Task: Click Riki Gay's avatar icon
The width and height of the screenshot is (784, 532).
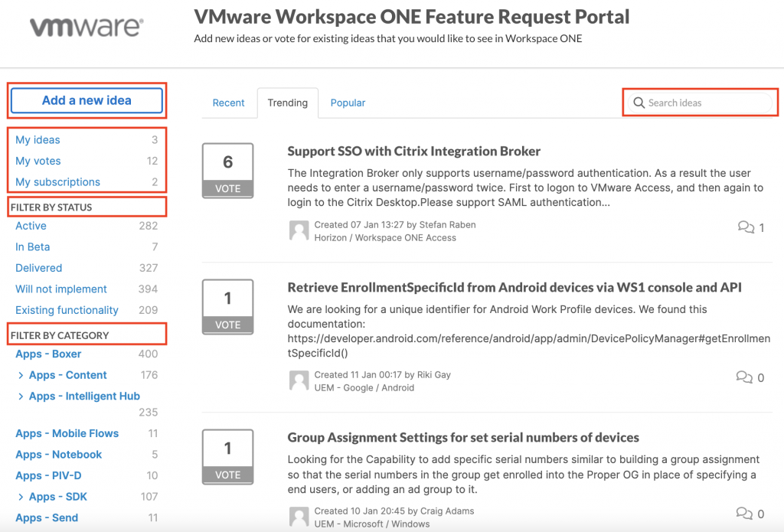Action: point(299,380)
